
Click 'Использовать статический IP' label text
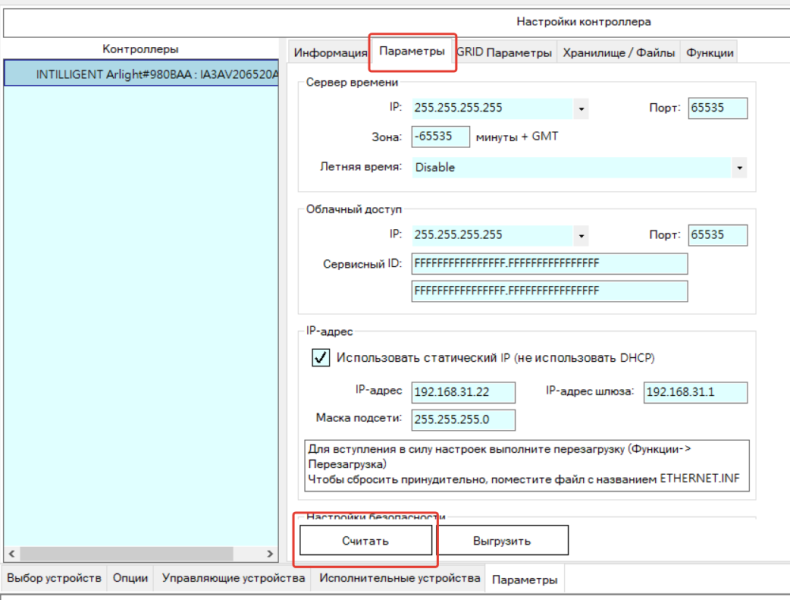tap(495, 358)
